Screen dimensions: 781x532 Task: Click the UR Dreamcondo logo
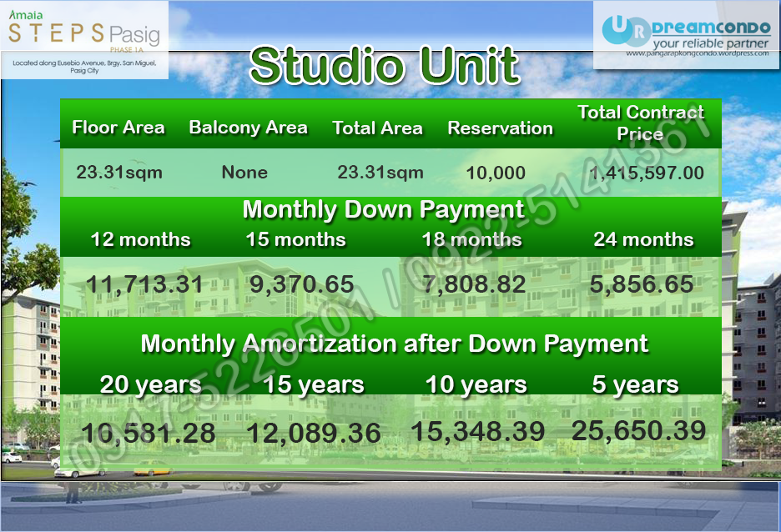click(x=686, y=31)
